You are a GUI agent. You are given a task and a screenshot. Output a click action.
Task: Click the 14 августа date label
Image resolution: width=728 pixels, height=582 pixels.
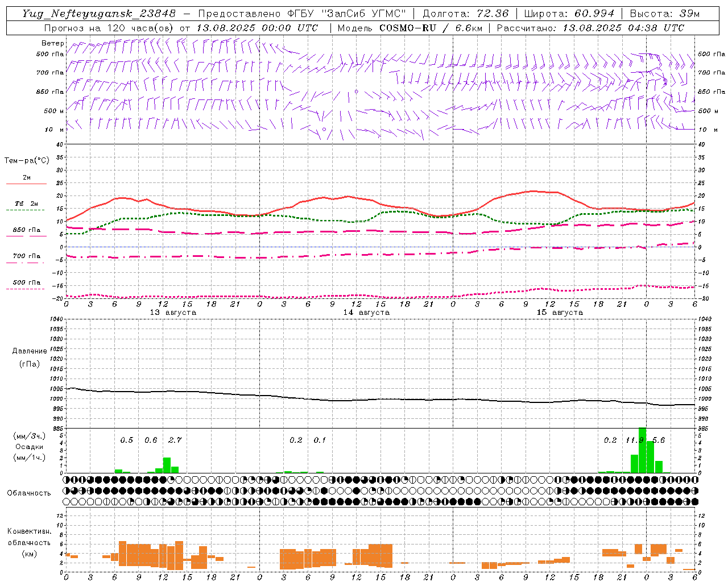click(366, 313)
